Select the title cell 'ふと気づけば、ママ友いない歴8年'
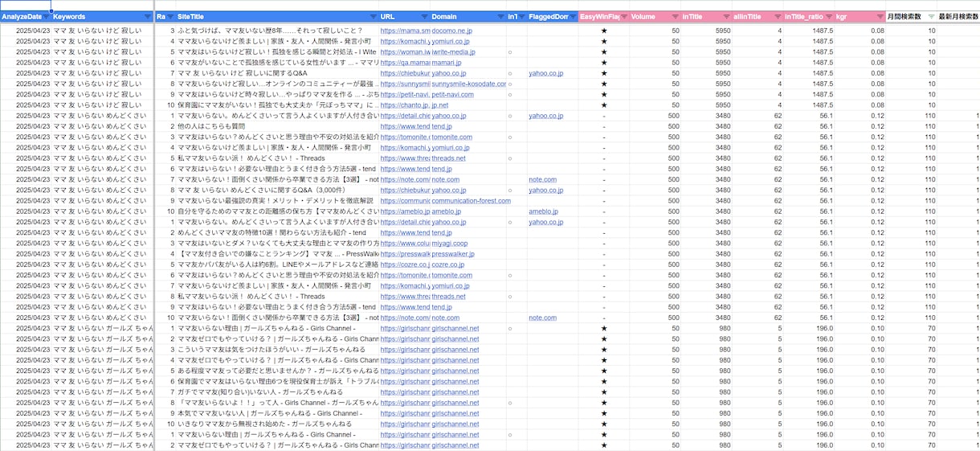Viewport: 980px width, 451px height. pyautogui.click(x=277, y=31)
